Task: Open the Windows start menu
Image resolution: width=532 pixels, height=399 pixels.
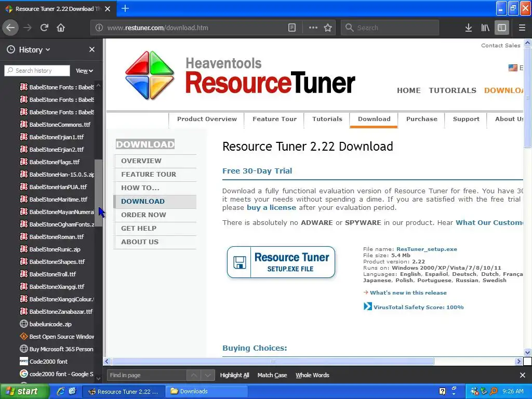Action: coord(25,392)
